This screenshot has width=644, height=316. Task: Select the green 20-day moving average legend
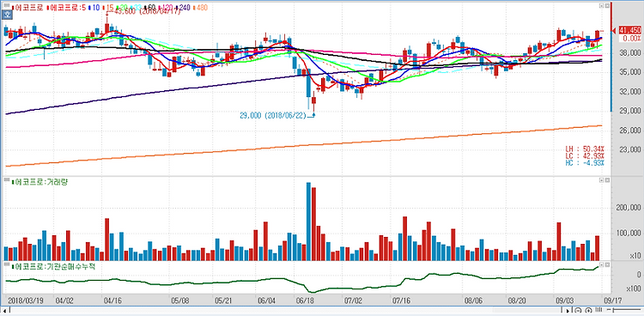pyautogui.click(x=122, y=8)
